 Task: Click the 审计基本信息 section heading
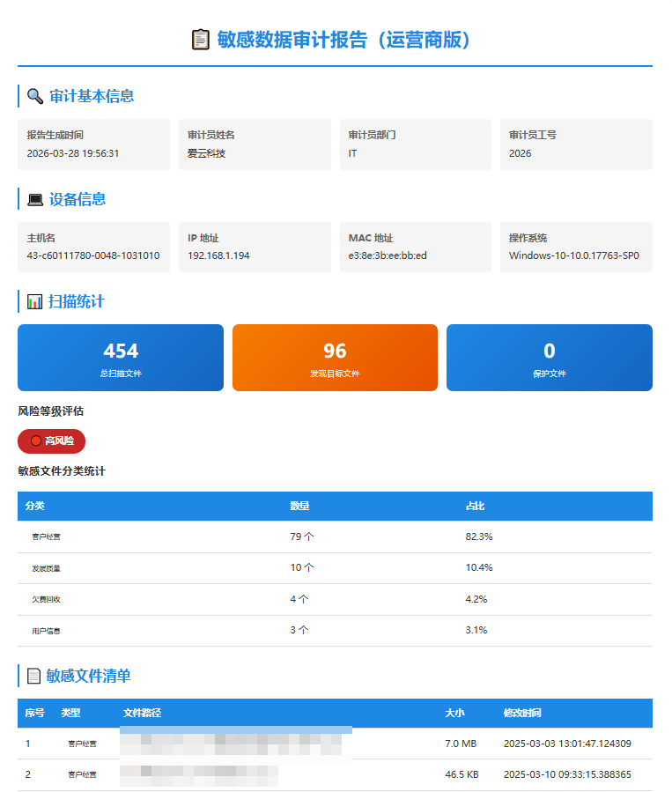click(92, 96)
